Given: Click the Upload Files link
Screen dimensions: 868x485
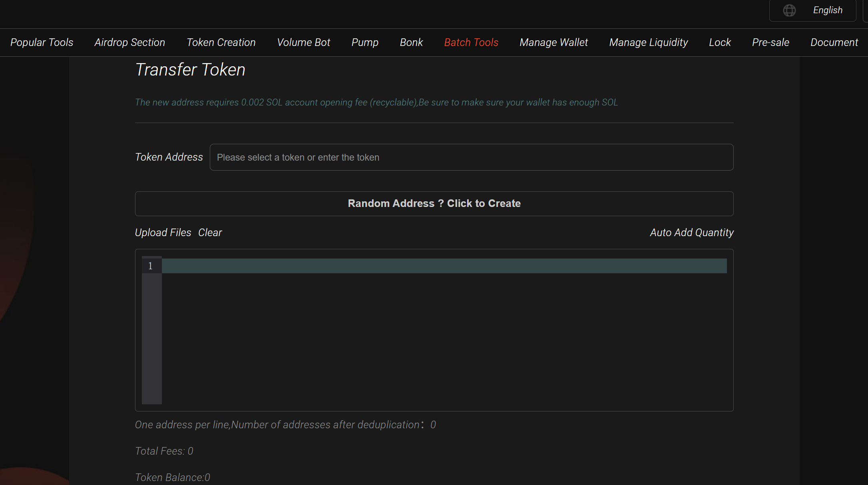Looking at the screenshot, I should pos(163,233).
